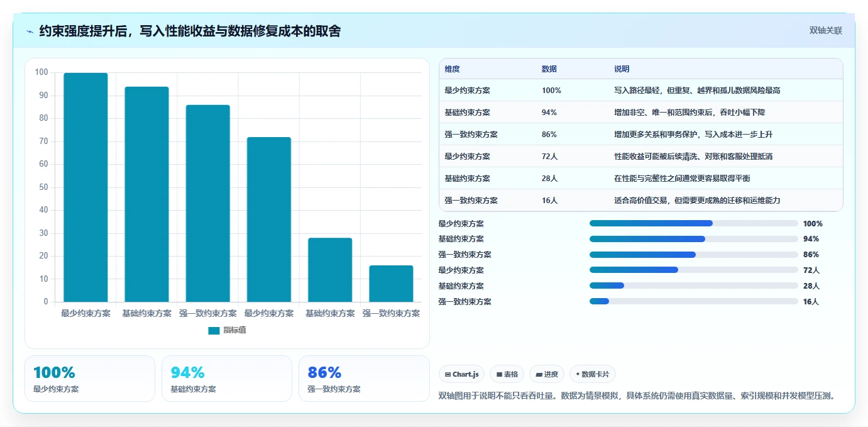Click the Chart.js chip
Image resolution: width=868 pixels, height=427 pixels.
coord(462,374)
